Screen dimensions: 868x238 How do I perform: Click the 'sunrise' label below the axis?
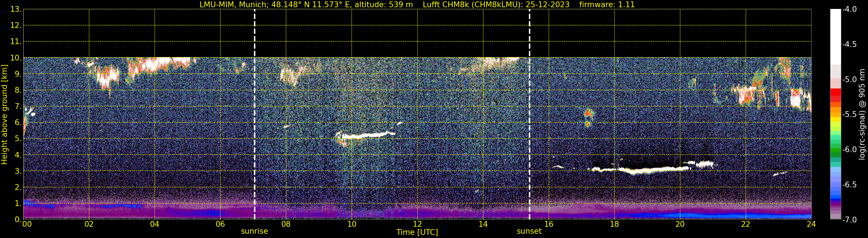[x=254, y=231]
